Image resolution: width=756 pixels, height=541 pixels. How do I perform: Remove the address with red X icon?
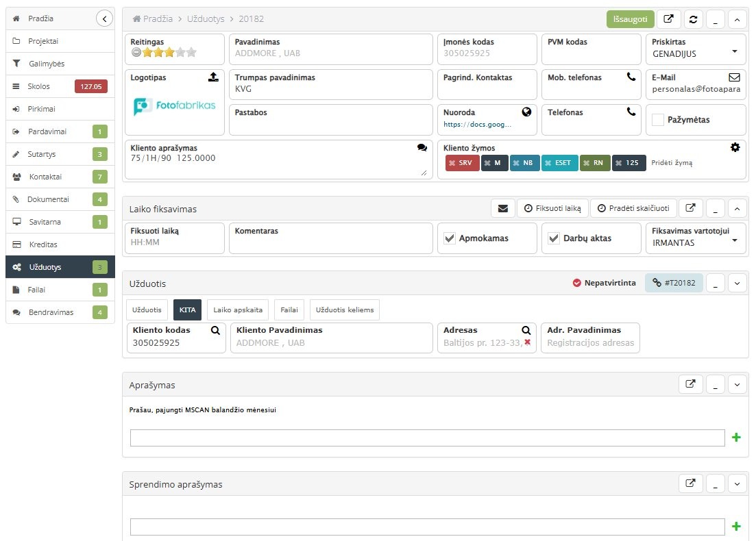[527, 342]
